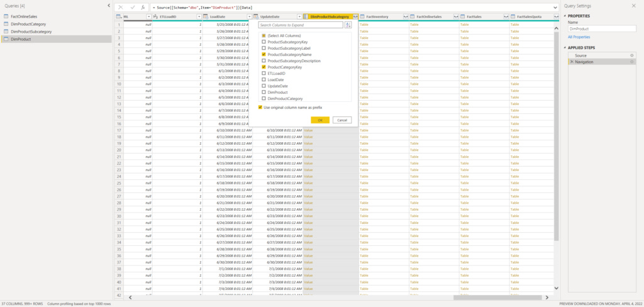644x307 pixels.
Task: Uncheck the ProductCategoryKey checkbox
Action: point(264,67)
